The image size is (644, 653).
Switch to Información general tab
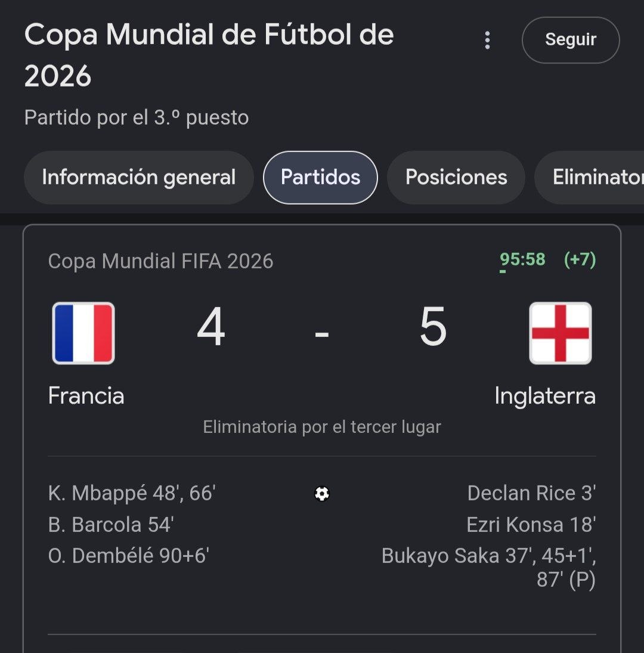pos(139,177)
